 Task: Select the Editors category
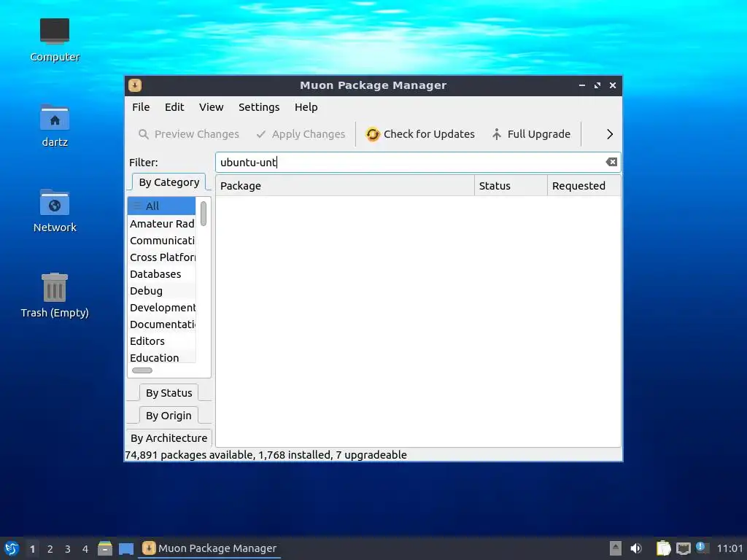coord(161,341)
